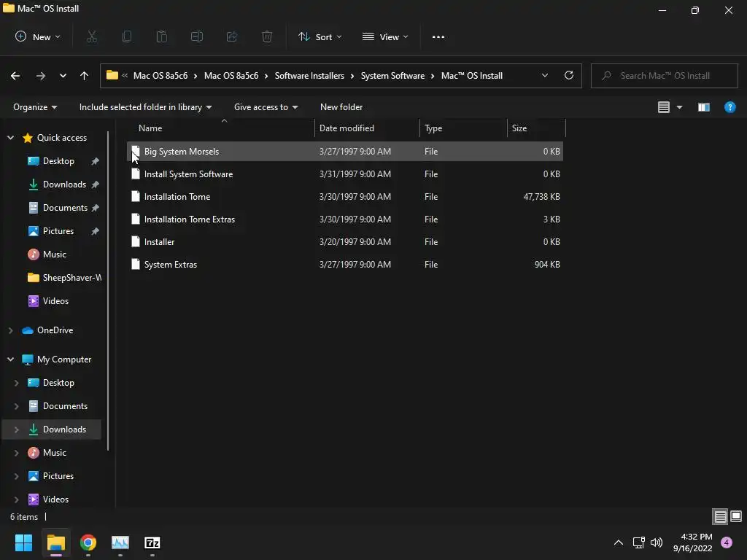Click the navigation pane scrollbar

click(108, 291)
